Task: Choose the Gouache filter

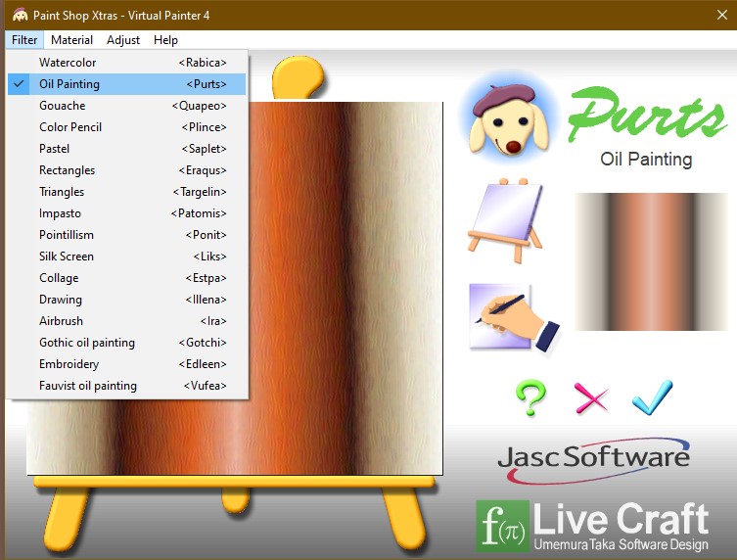Action: (127, 106)
